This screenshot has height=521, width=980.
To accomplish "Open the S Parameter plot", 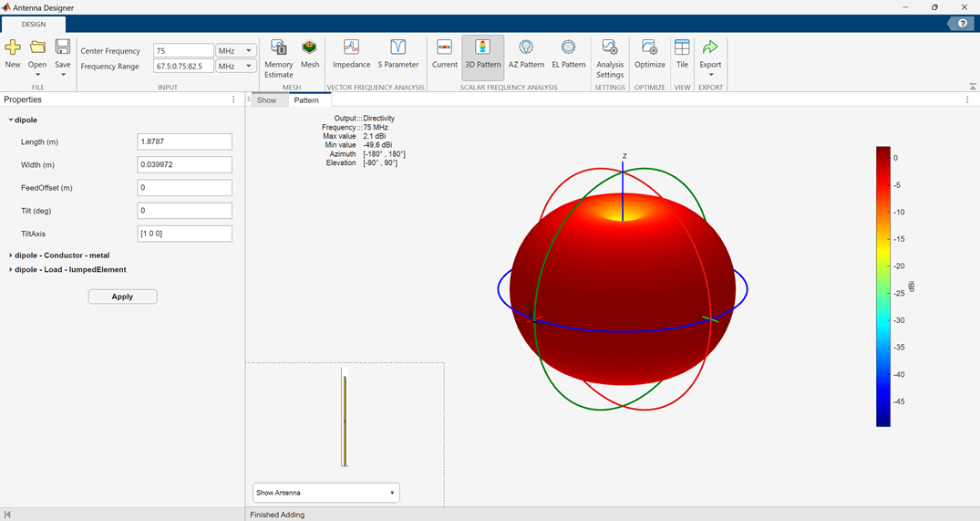I will 398,53.
